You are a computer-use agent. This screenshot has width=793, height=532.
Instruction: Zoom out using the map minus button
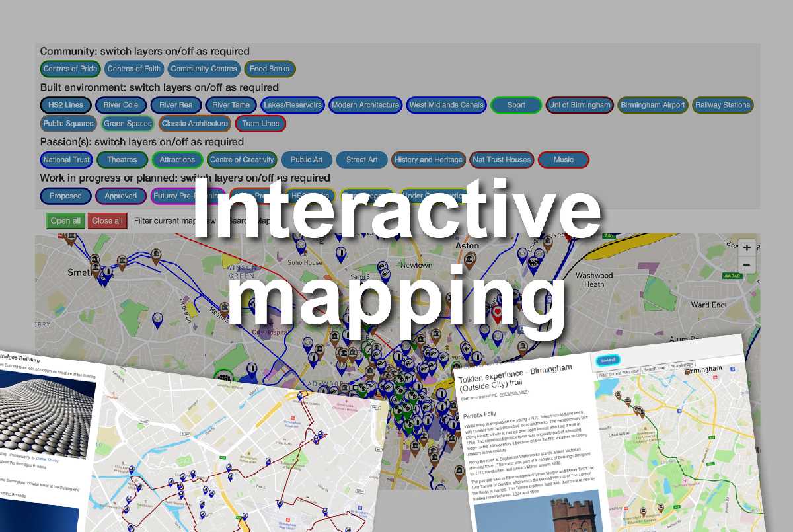747,265
